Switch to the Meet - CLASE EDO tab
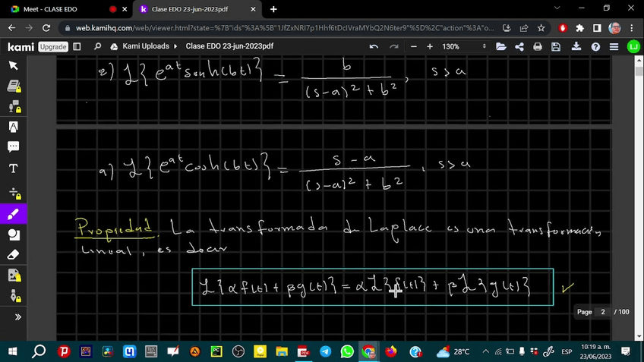The height and width of the screenshot is (362, 644). (55, 9)
